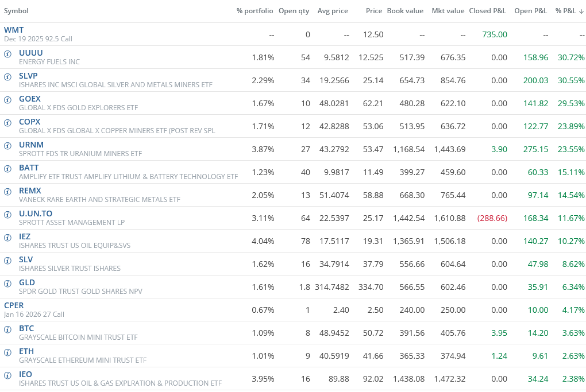Select SLV % P&L value 8.62%

tap(573, 265)
